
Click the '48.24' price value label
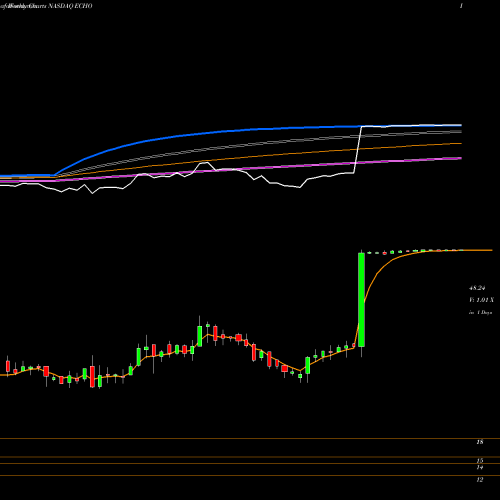[x=477, y=288]
